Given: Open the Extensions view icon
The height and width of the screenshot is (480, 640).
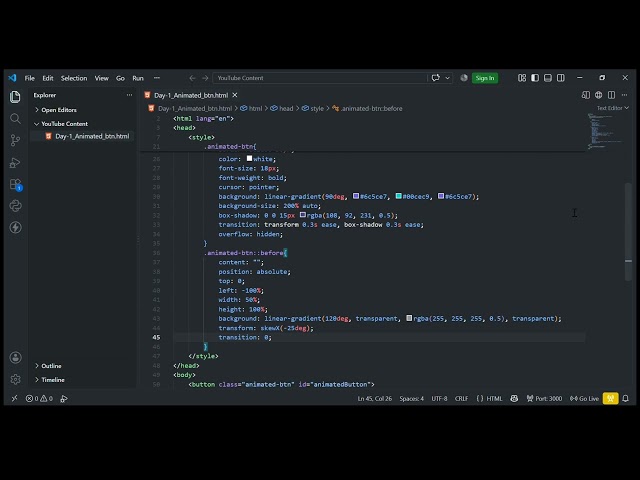Looking at the screenshot, I should 15,184.
